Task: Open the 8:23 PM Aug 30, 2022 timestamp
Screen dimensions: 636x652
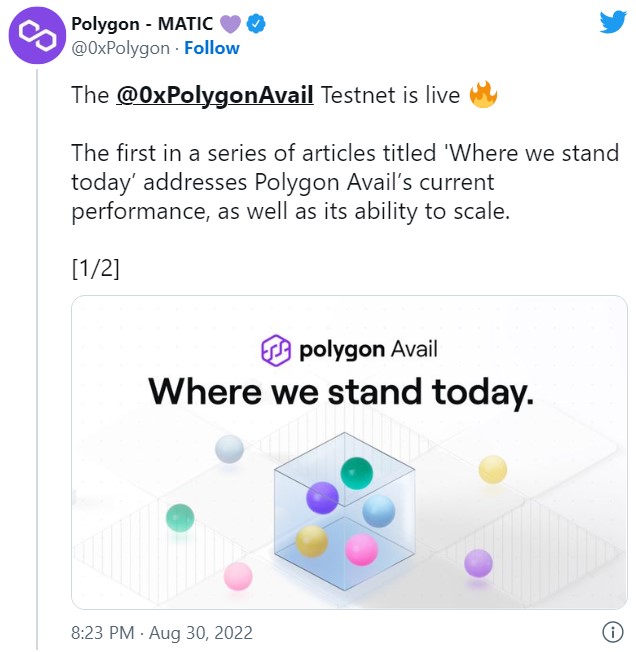Action: pos(162,632)
